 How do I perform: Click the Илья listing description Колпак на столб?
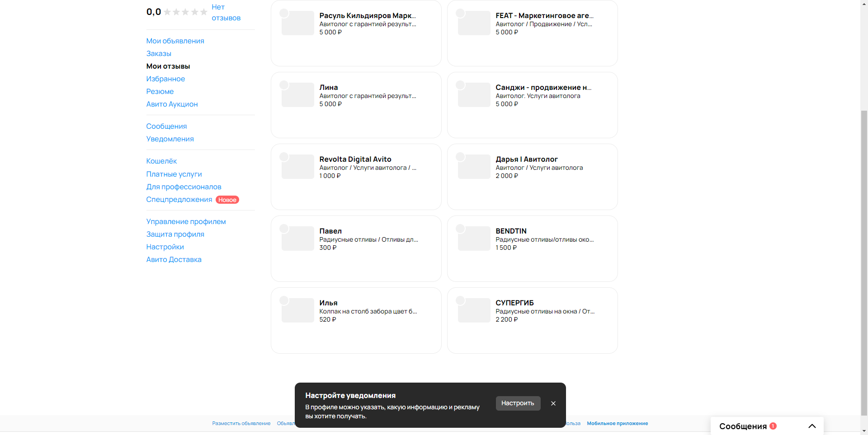tap(368, 311)
